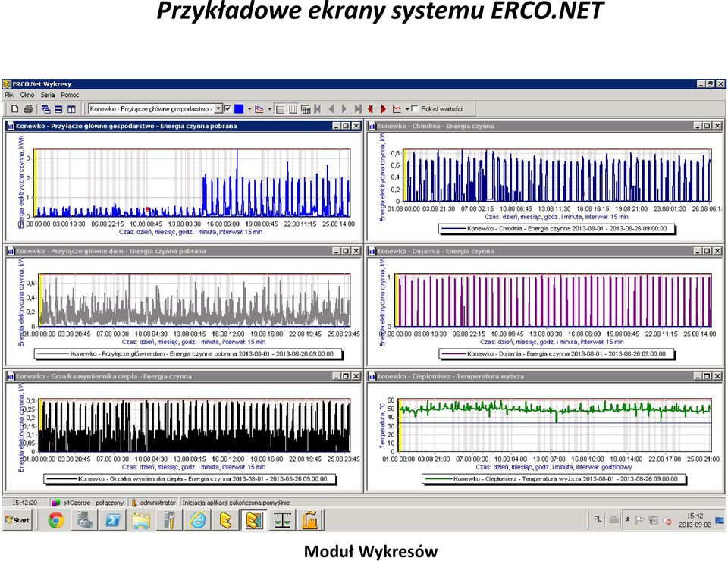Image resolution: width=728 pixels, height=561 pixels.
Task: Enable the Pokaż wartości checkbox
Action: [x=415, y=108]
